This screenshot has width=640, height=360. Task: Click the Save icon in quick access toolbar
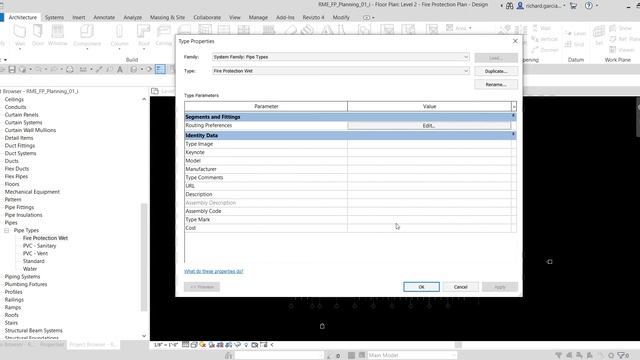pyautogui.click(x=12, y=70)
